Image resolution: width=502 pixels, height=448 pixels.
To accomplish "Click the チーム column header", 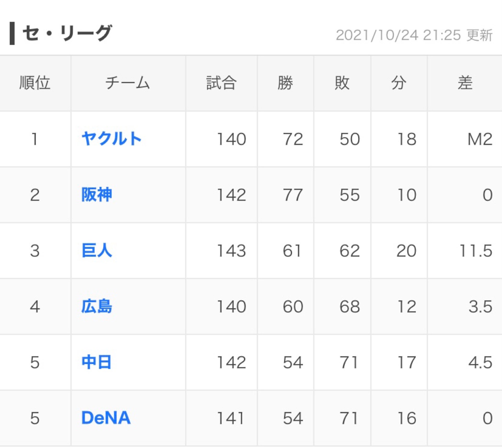I will point(128,83).
